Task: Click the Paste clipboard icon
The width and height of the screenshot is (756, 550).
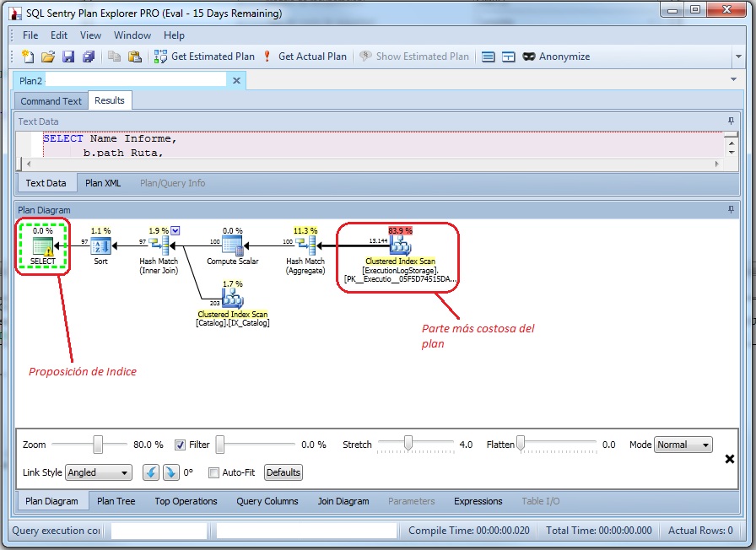Action: click(134, 57)
